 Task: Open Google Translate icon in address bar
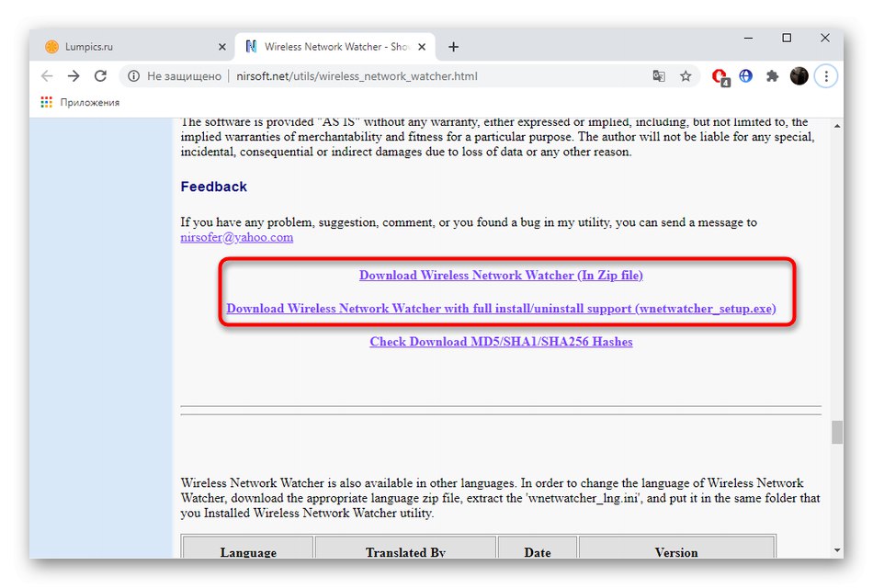(659, 75)
